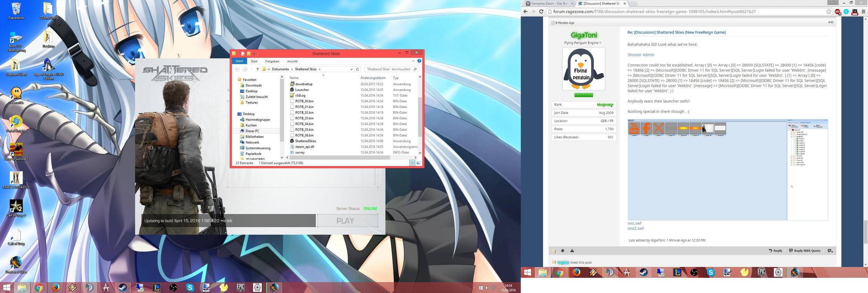This screenshot has height=293, width=868.
Task: Go up one folder level in Explorer
Action: (x=257, y=69)
